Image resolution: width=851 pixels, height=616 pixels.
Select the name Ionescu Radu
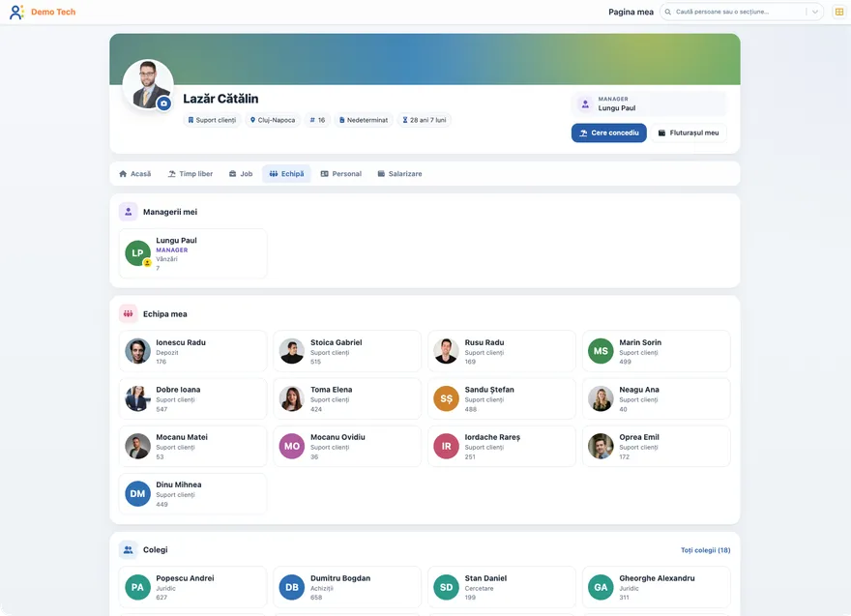click(181, 342)
